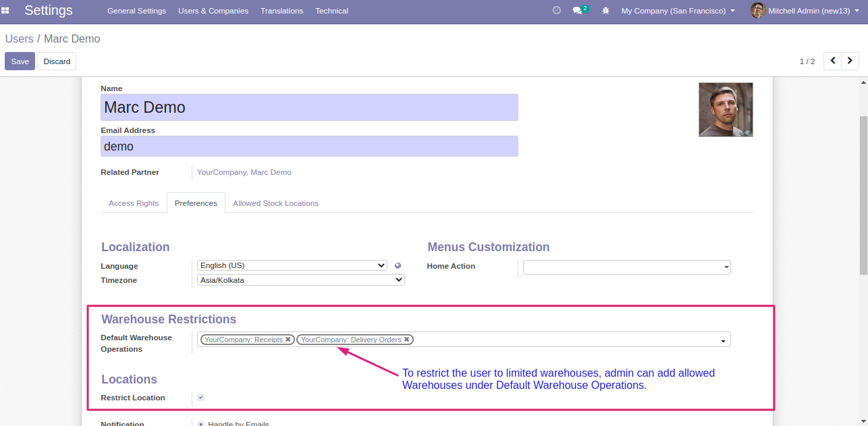Click the Marc Demo profile photo

tap(726, 109)
